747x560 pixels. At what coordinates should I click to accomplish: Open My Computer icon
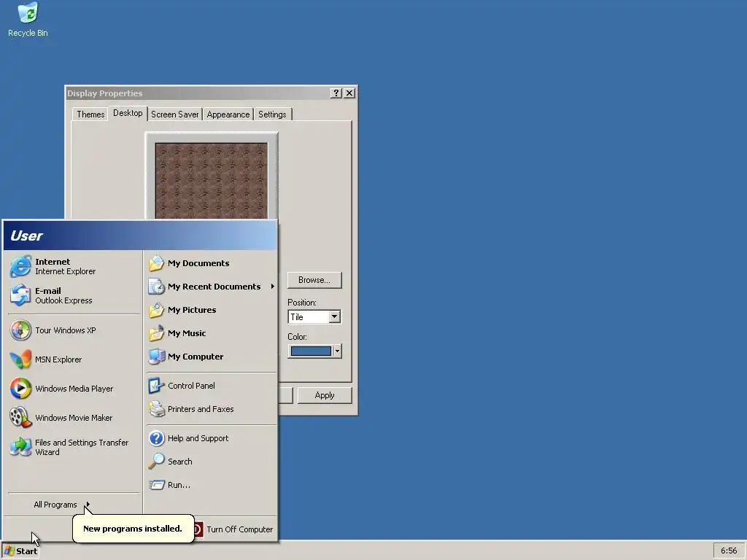pos(156,357)
